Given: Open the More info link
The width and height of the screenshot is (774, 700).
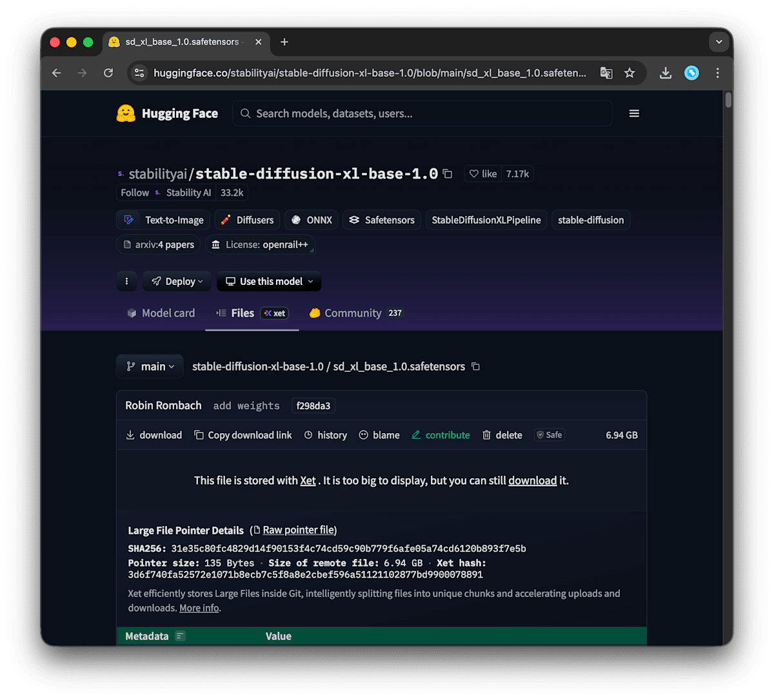Looking at the screenshot, I should (199, 608).
